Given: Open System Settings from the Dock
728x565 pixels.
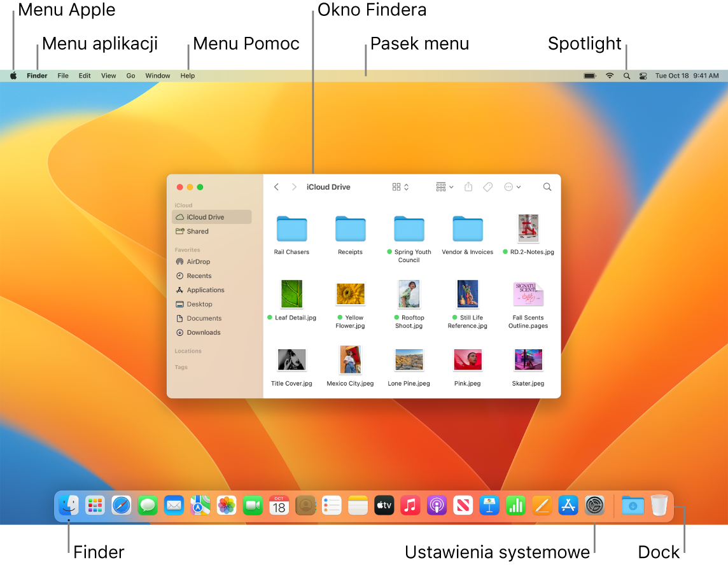Looking at the screenshot, I should click(x=594, y=505).
